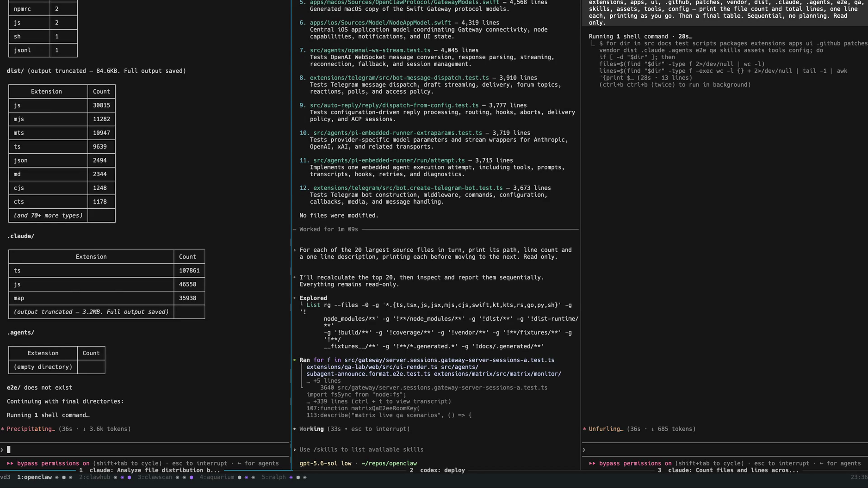The image size is (868, 488).
Task: Click the 'Working (33s • esc to interrupt)' status
Action: pos(354,429)
